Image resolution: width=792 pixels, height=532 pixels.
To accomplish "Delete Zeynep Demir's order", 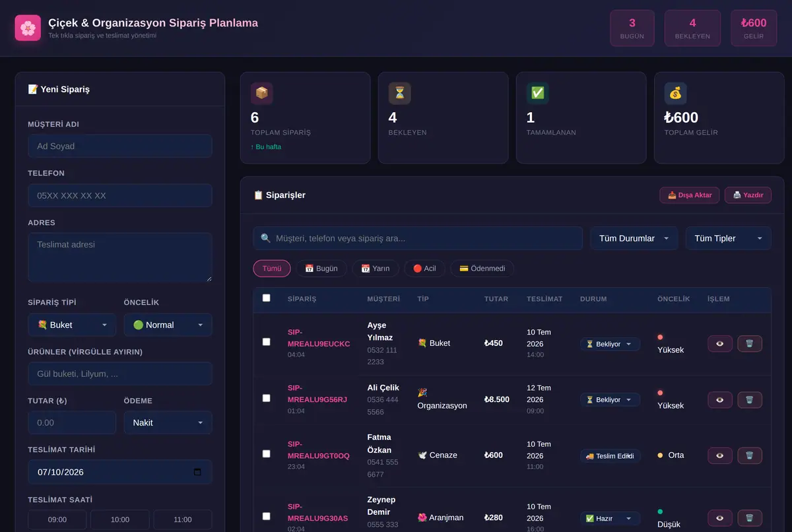I will coord(750,518).
